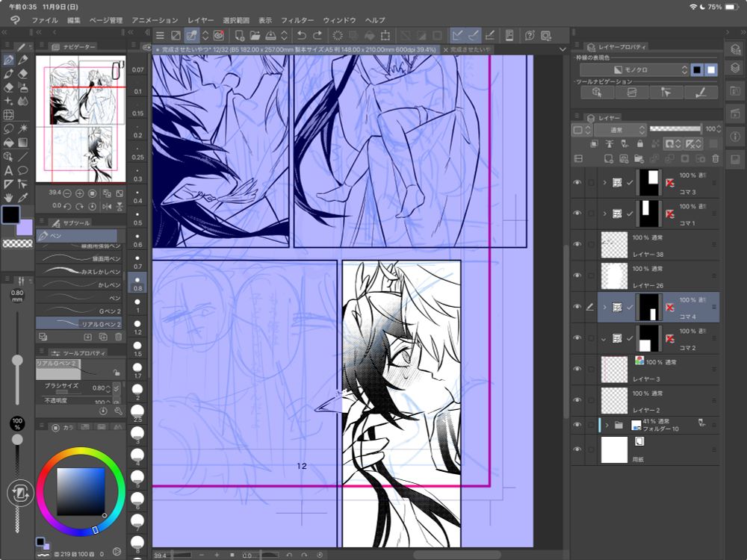Select the Pencil tool
Viewport: 747px width, 560px height.
pos(22,60)
